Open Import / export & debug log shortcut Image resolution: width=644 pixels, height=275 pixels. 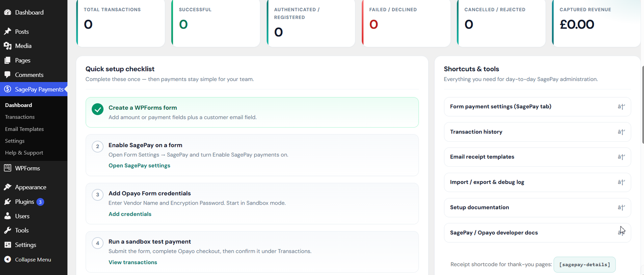click(x=537, y=182)
